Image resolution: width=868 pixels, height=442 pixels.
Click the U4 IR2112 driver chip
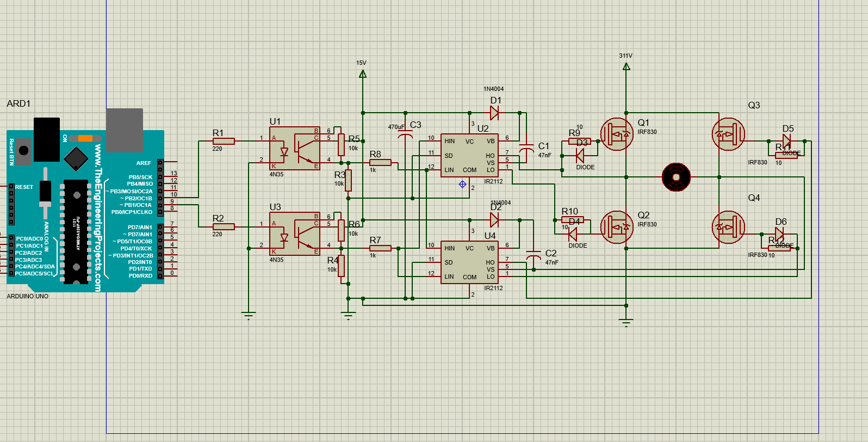point(469,262)
